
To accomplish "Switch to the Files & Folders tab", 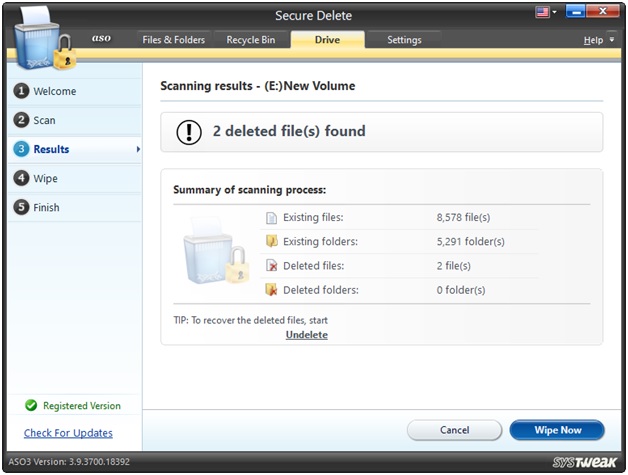I will point(174,40).
